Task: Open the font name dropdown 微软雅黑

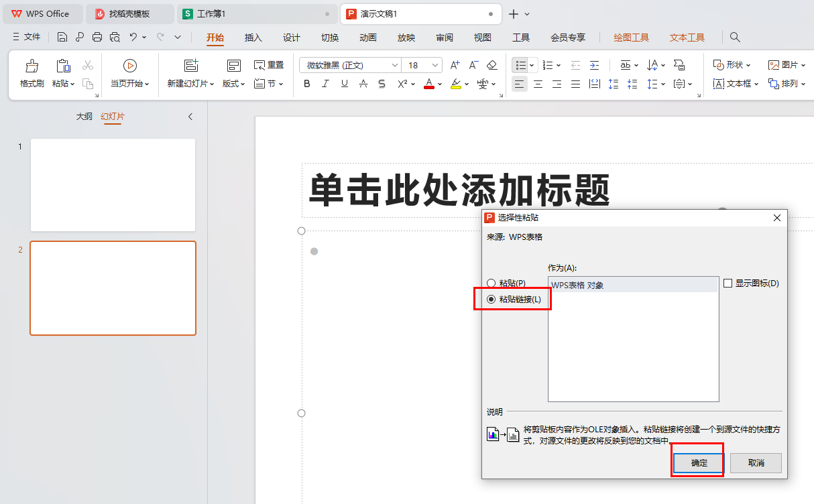Action: click(x=396, y=65)
